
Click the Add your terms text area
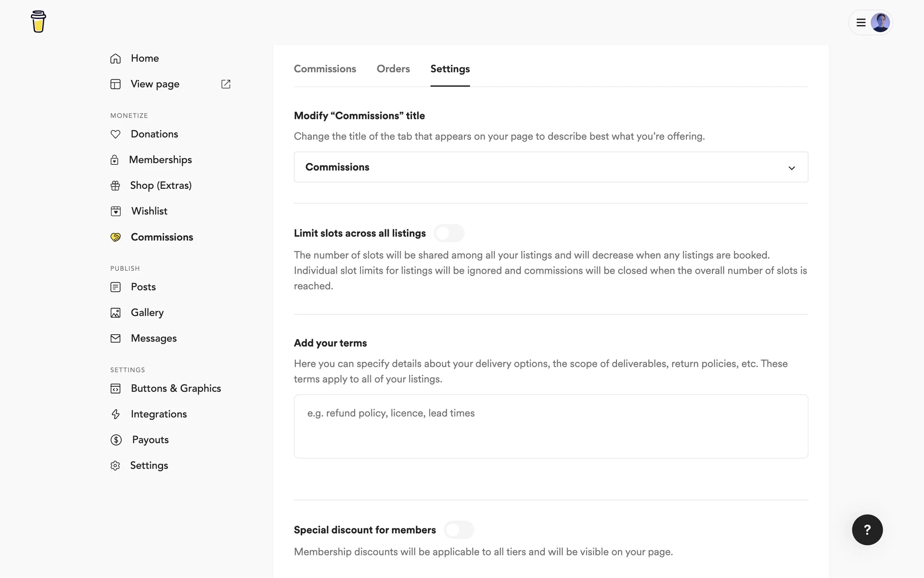point(551,426)
